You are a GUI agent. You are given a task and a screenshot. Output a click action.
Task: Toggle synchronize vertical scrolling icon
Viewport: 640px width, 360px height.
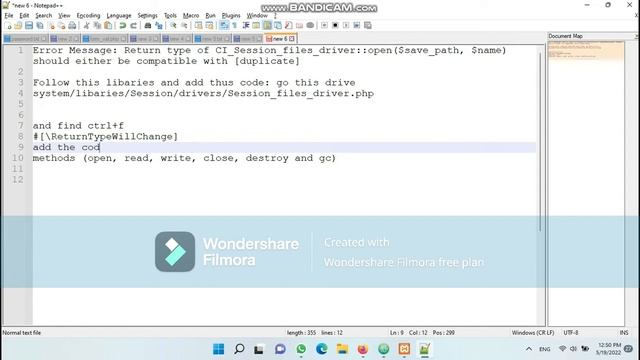click(198, 26)
